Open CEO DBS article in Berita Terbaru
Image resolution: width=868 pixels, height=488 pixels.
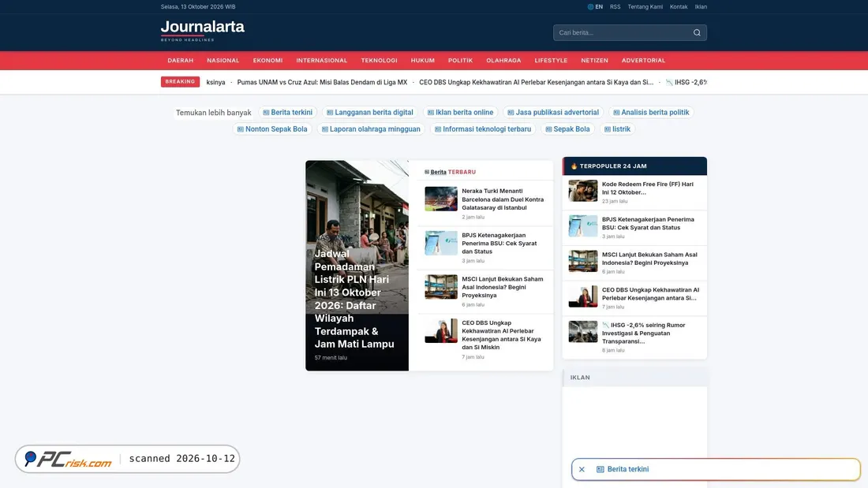pyautogui.click(x=502, y=335)
